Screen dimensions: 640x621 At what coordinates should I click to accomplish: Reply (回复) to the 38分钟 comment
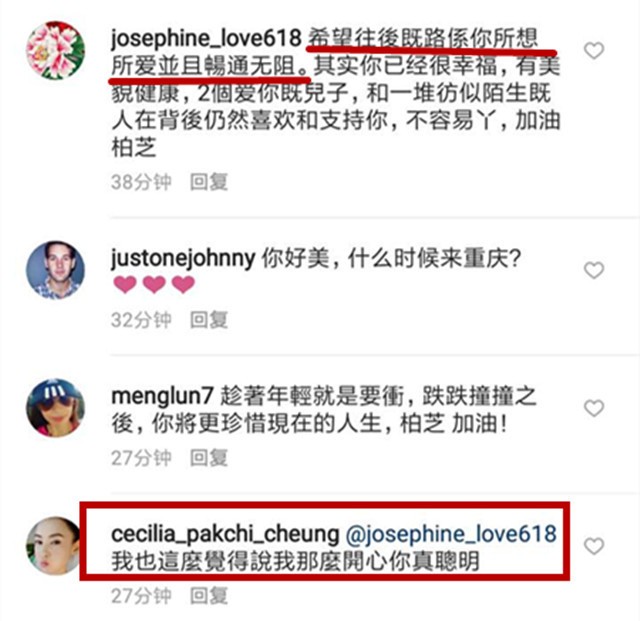click(209, 182)
